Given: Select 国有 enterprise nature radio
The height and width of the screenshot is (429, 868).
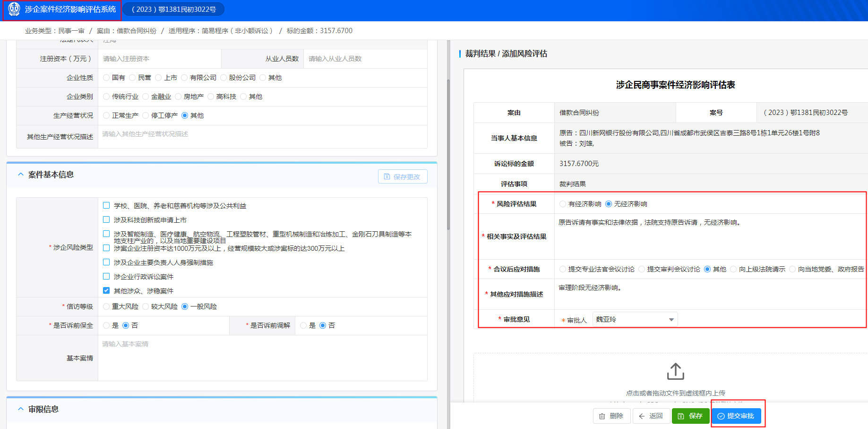Looking at the screenshot, I should 106,78.
